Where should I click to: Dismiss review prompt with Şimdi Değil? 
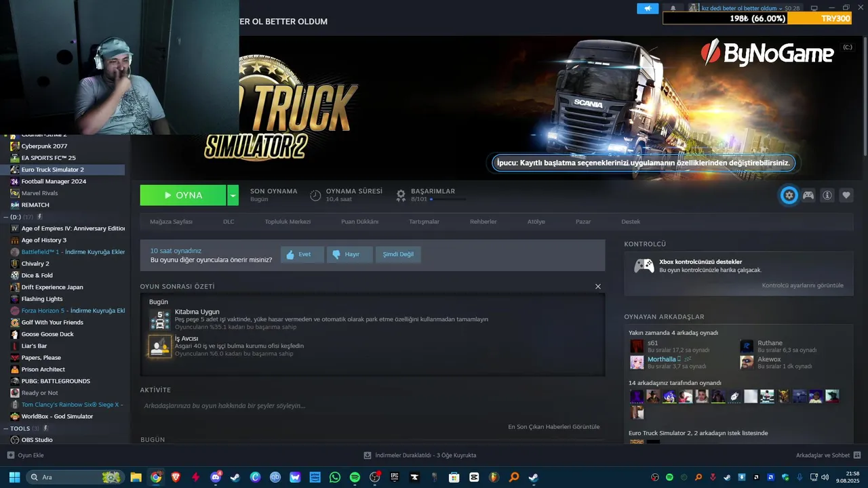398,255
